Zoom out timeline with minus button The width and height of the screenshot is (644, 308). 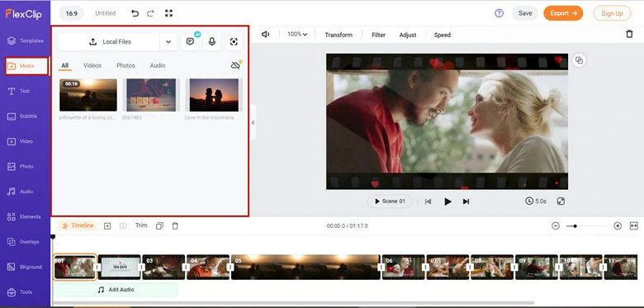tap(556, 226)
